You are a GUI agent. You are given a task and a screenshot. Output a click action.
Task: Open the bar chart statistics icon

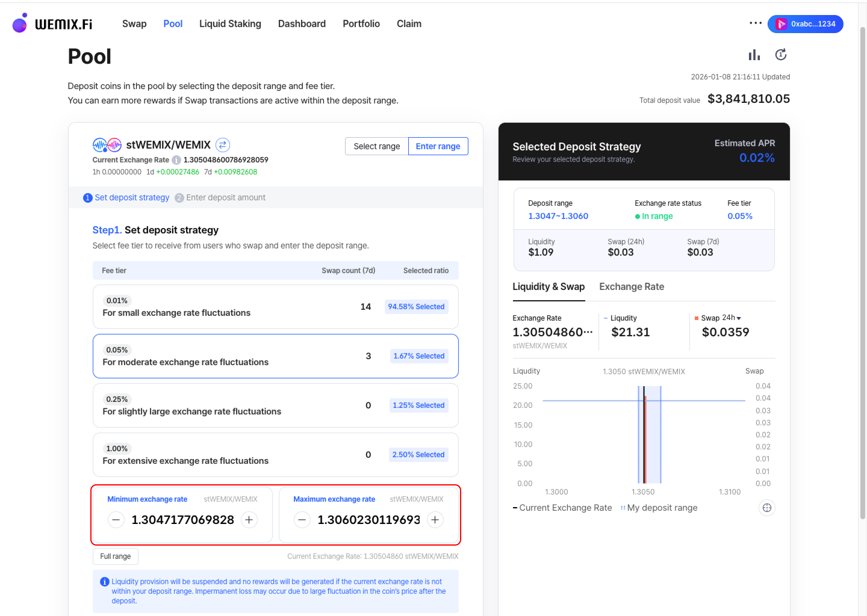click(x=754, y=55)
